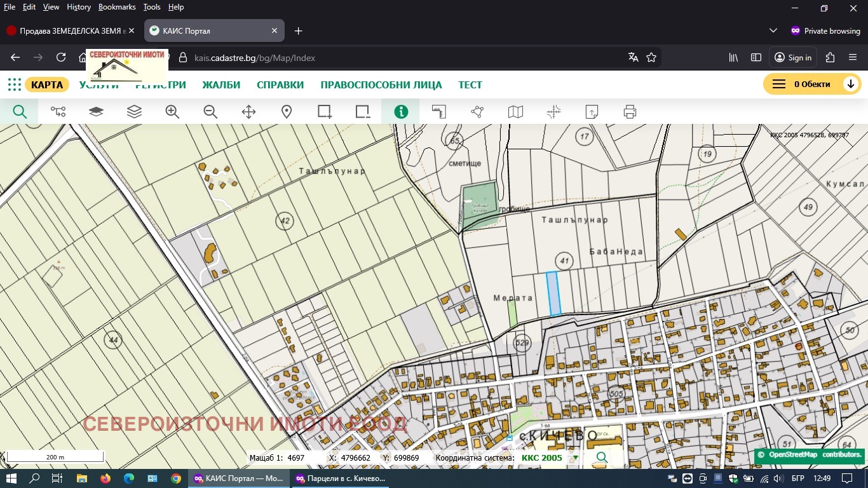Screen dimensions: 868x488
Task: Toggle the remove-from-selection rectangle tool
Action: pos(363,112)
